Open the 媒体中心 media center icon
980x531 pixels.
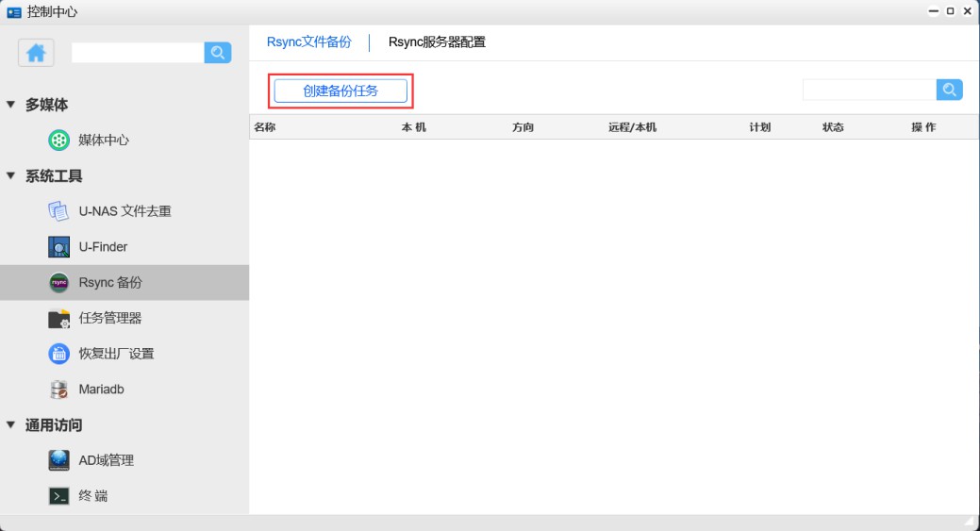(58, 141)
